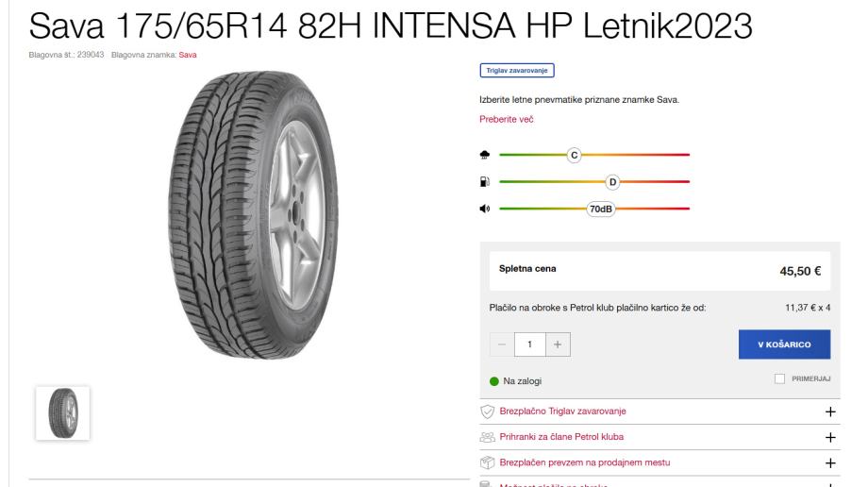Increase quantity with the plus stepper
The image size is (868, 487).
[x=558, y=344]
